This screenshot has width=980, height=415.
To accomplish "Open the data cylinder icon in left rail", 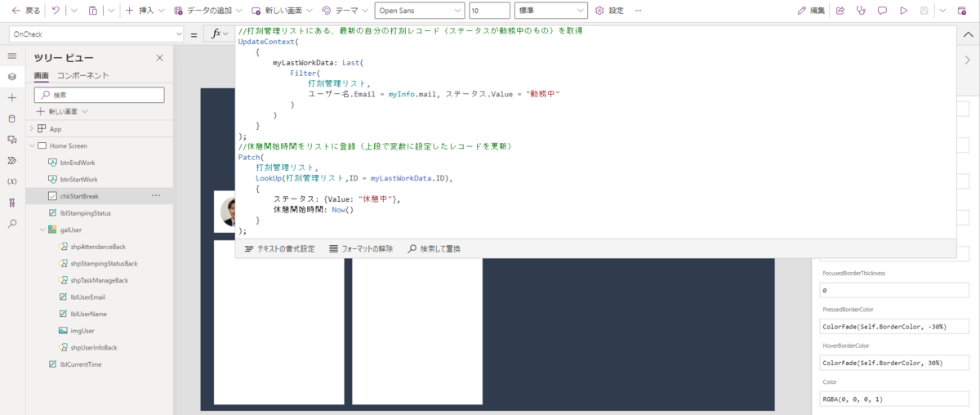I will [12, 118].
